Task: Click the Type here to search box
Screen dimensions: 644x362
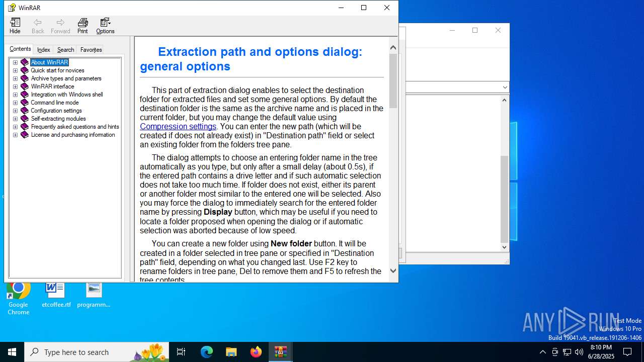Action: [97, 352]
